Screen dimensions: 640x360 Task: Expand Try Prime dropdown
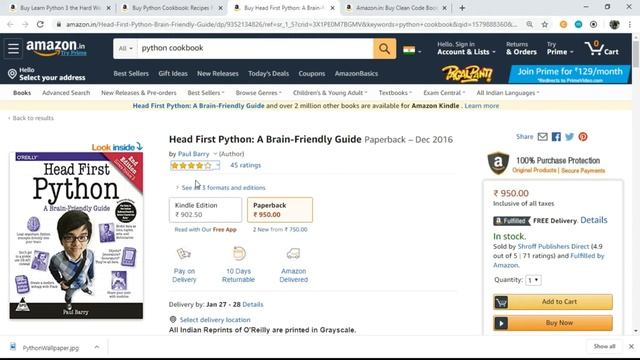(560, 48)
